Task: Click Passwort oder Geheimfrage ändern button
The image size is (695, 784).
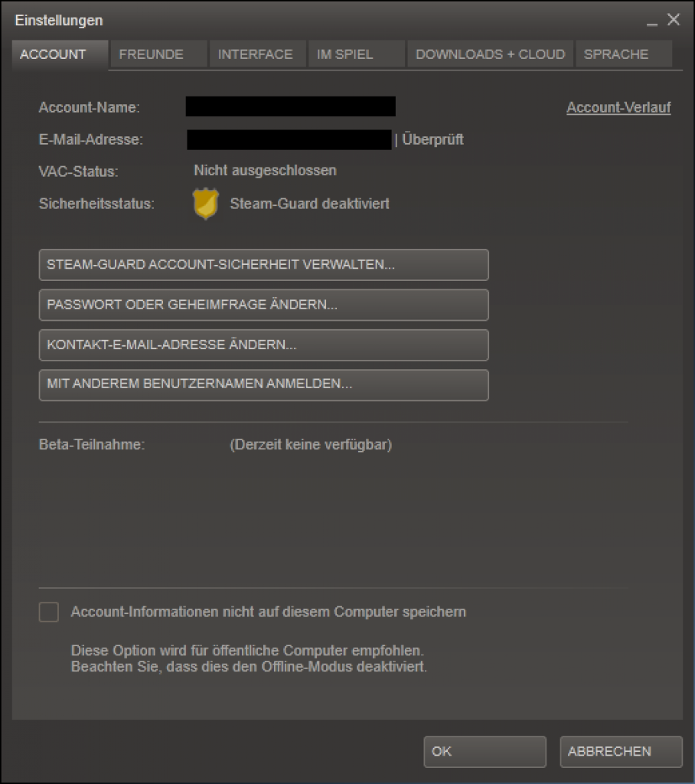Action: point(263,305)
